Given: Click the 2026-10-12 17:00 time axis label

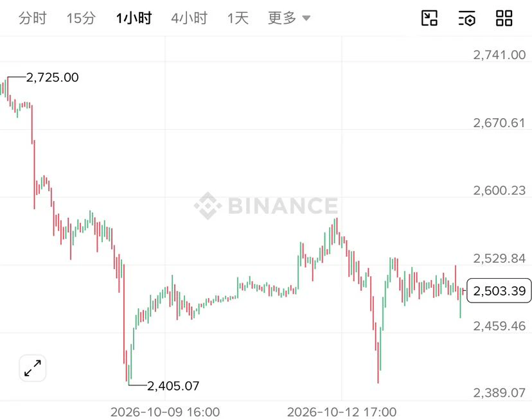Looking at the screenshot, I should point(342,412).
